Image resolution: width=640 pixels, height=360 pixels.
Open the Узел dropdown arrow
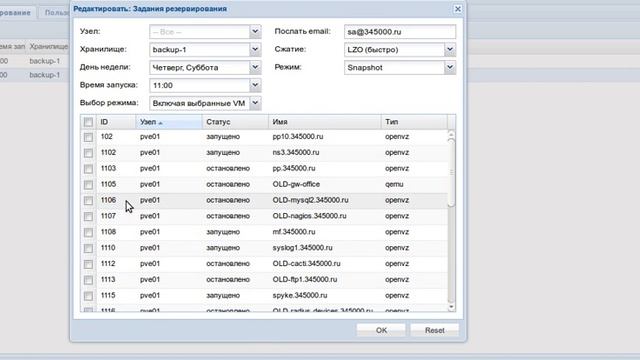click(255, 31)
